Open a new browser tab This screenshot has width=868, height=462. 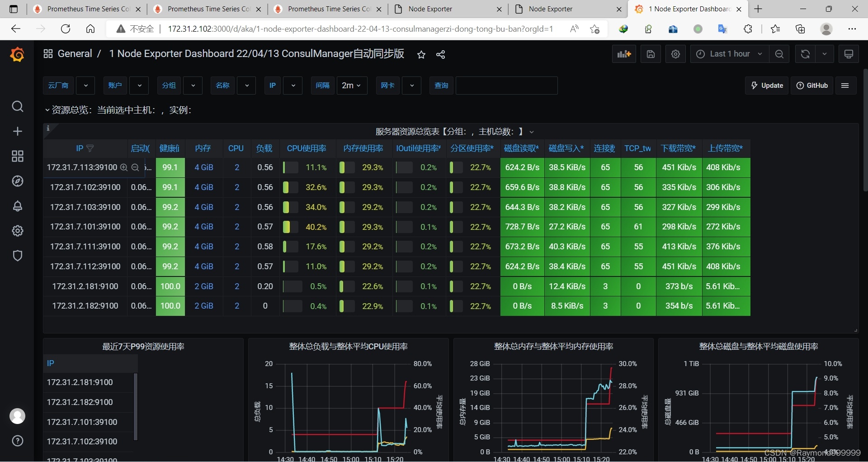tap(758, 9)
